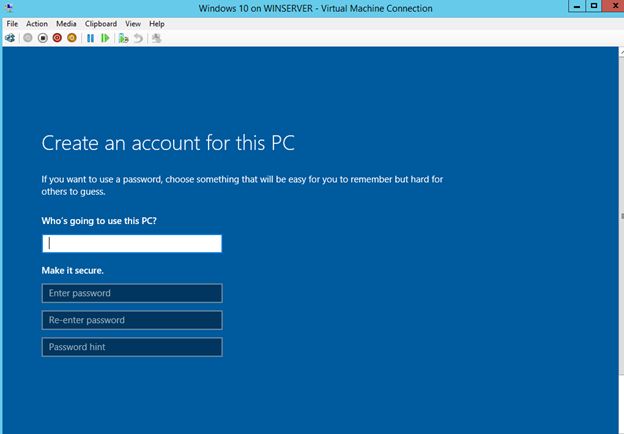Click the 'Who's going to use this PC?' label
Image resolution: width=624 pixels, height=434 pixels.
pos(99,221)
